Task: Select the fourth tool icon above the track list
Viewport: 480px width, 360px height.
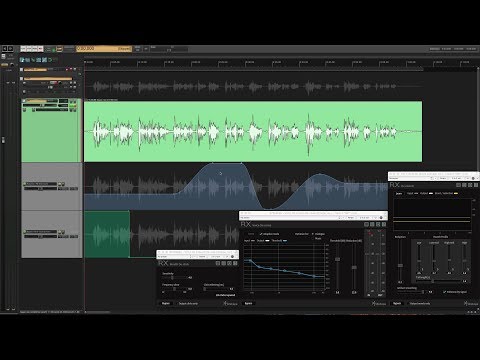Action: coord(39,60)
